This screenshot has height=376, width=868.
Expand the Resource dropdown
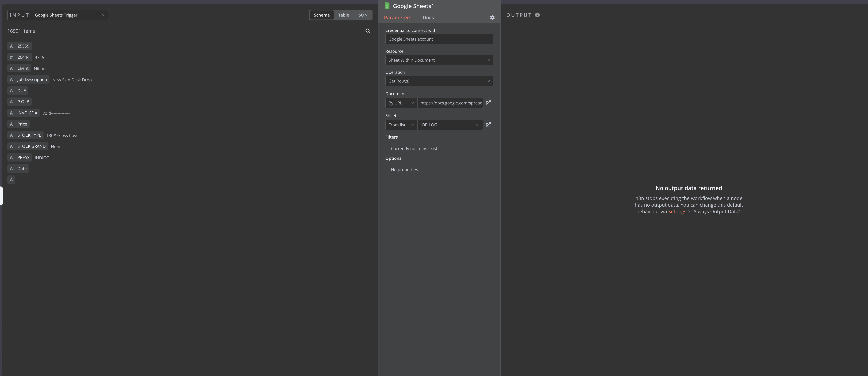439,60
